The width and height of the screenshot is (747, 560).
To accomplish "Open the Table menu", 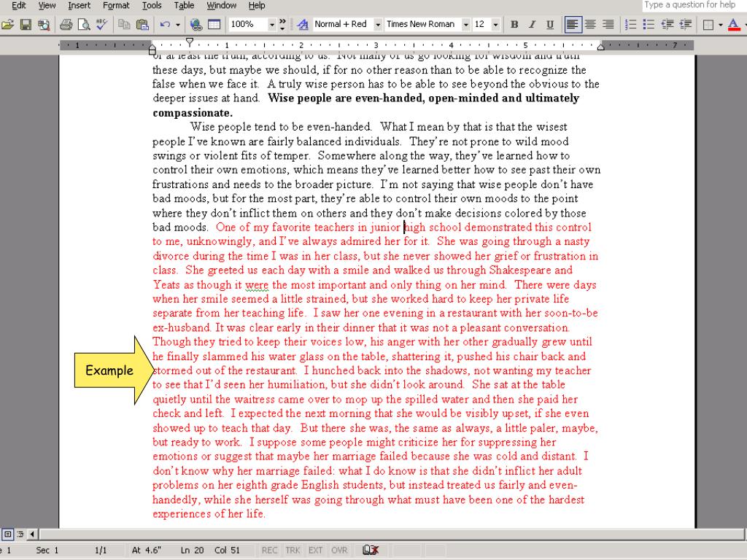I will [x=184, y=5].
